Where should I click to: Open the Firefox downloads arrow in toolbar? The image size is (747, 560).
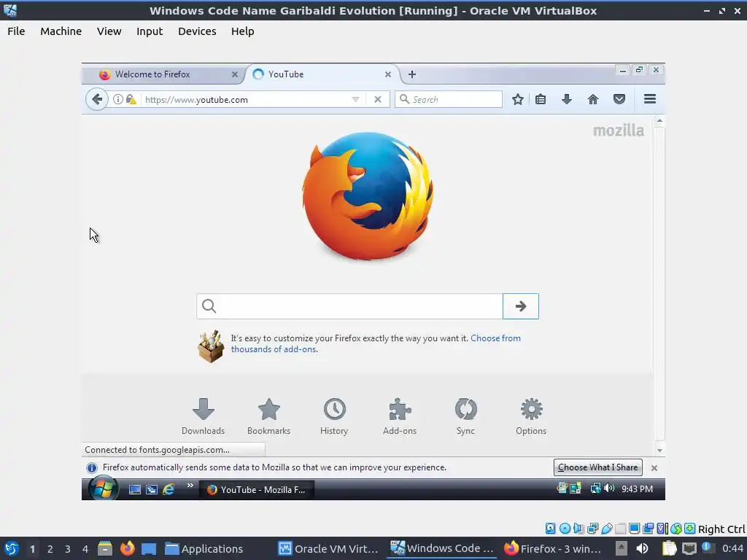[566, 99]
